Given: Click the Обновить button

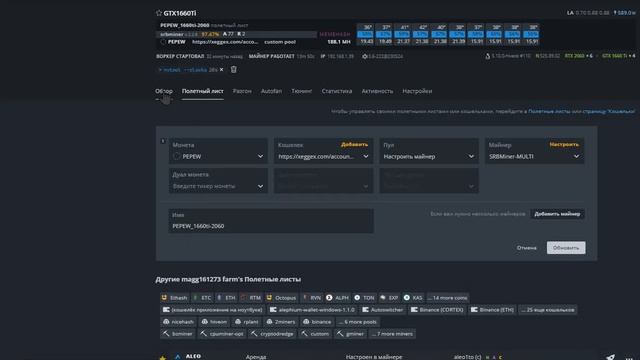Looking at the screenshot, I should point(566,248).
